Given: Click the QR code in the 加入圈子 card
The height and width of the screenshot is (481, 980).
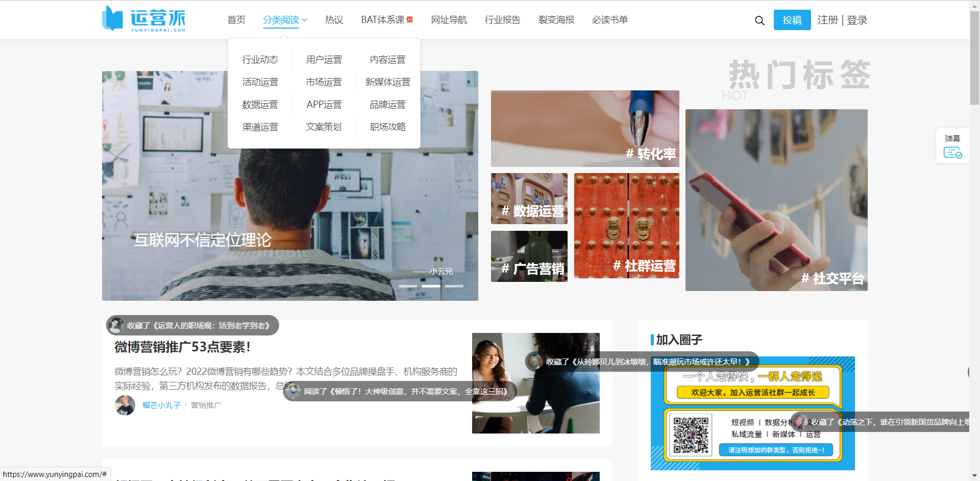Looking at the screenshot, I should click(x=691, y=435).
